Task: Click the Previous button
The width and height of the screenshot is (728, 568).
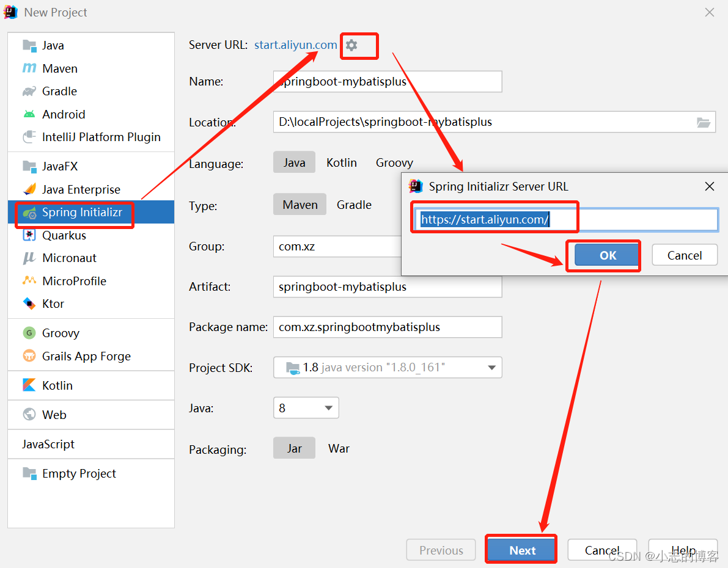Action: pyautogui.click(x=441, y=550)
